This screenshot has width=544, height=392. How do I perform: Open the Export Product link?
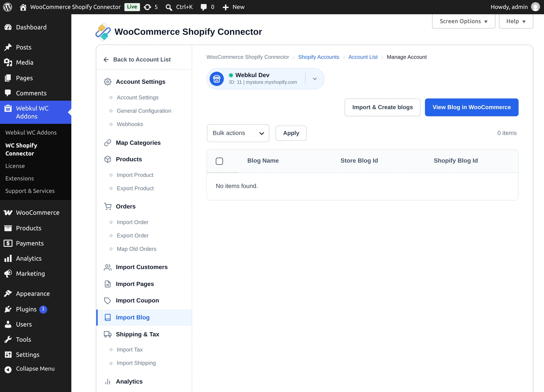pos(135,189)
